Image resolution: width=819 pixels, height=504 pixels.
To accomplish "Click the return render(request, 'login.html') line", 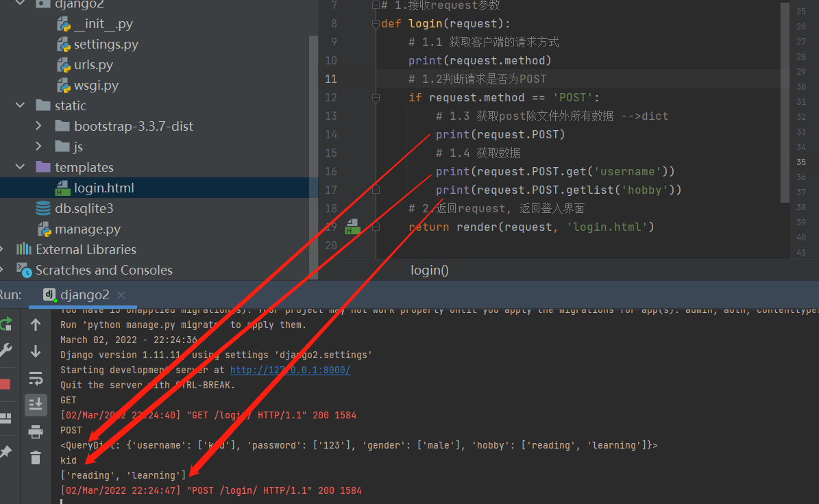I will (530, 227).
